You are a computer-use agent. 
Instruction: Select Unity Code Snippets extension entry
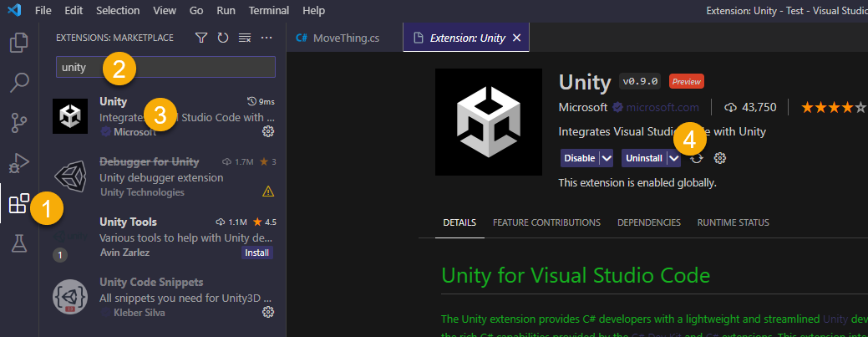coord(165,298)
